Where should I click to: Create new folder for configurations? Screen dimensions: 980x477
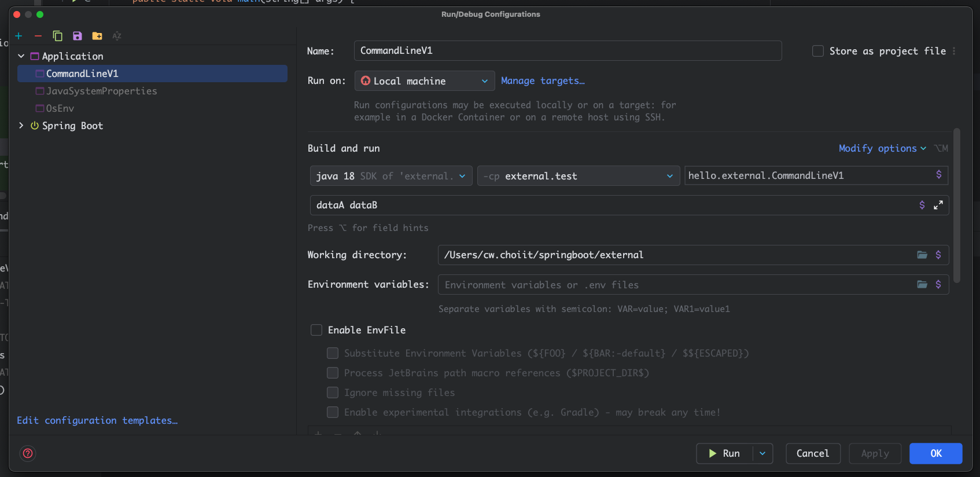97,36
